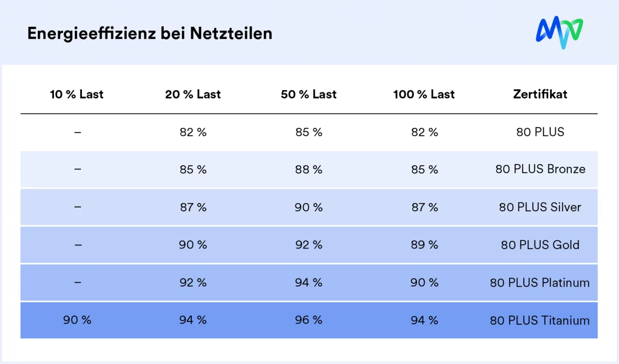Select Silver's 90 % value at 50 % load
This screenshot has height=364, width=619.
click(x=309, y=207)
